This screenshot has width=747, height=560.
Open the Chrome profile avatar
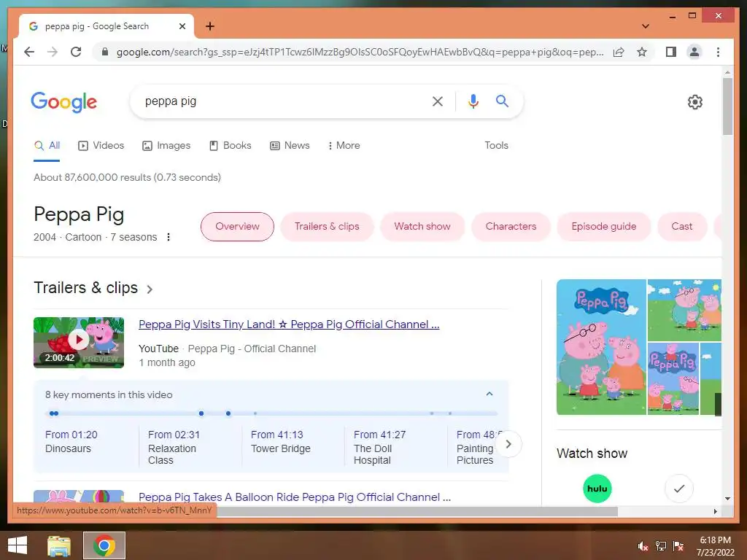click(x=694, y=52)
